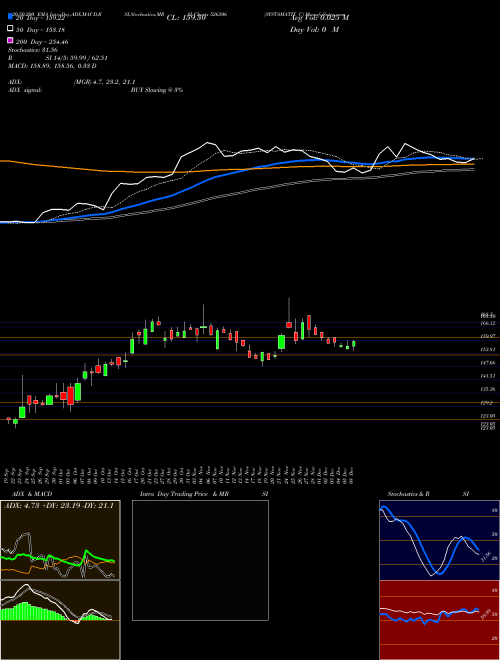500x660 pixels.
Task: Click the 'Avg Vol: 0.025 M' label
Action: 319,18
